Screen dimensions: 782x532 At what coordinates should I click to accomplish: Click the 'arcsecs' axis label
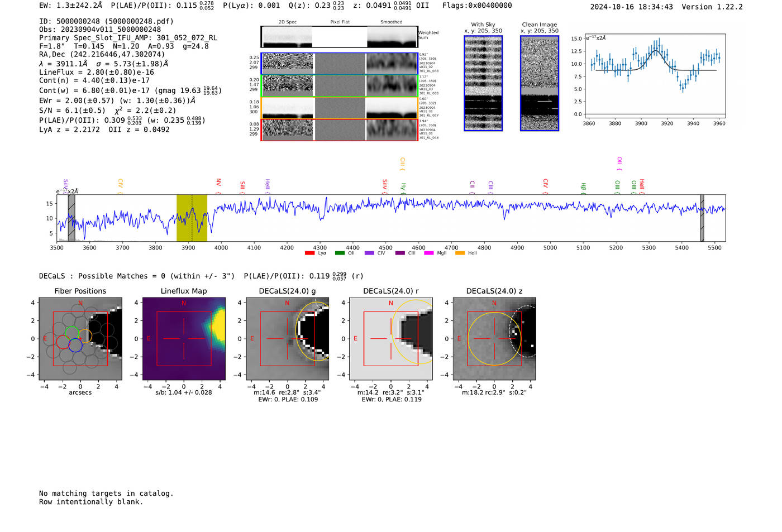[x=80, y=392]
